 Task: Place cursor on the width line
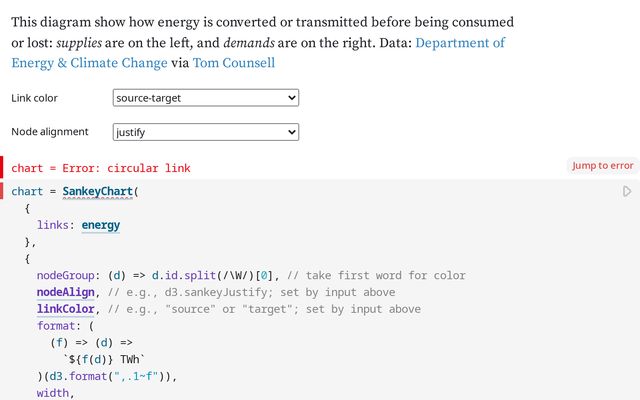(x=56, y=393)
